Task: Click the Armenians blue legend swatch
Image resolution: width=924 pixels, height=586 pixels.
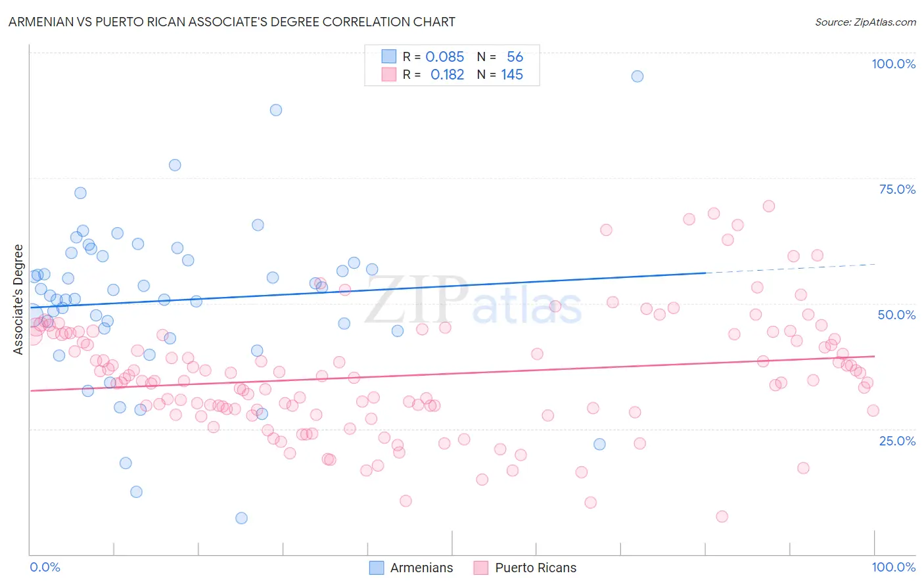Action: [x=377, y=568]
